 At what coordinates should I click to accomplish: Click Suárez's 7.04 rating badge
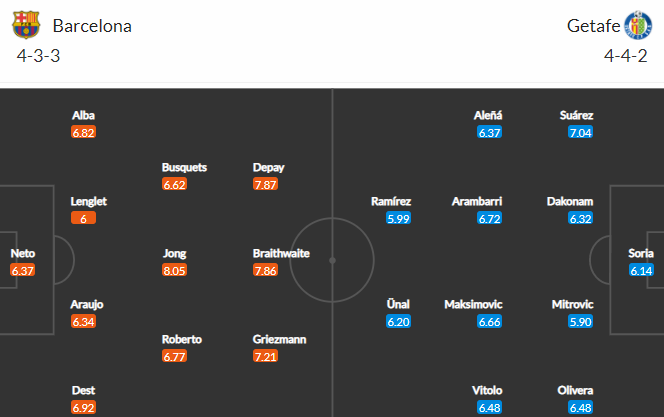pos(580,133)
